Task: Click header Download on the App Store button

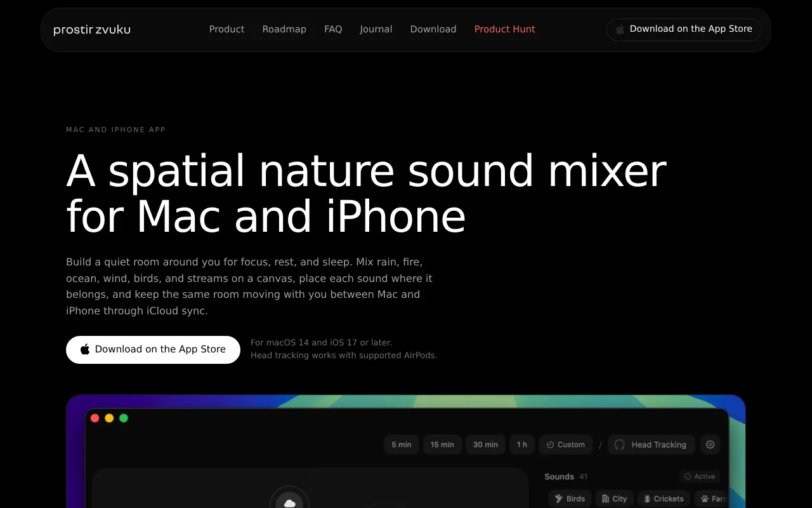Action: [x=684, y=29]
